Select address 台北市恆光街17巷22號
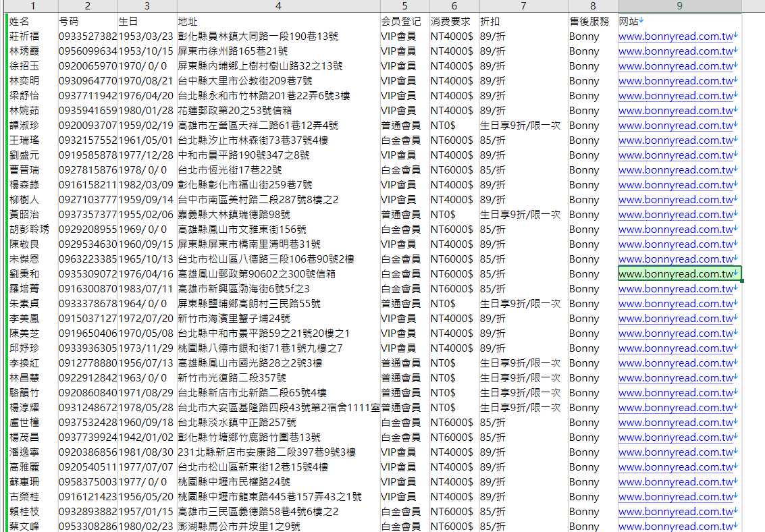Image resolution: width=765 pixels, height=532 pixels. (279, 169)
